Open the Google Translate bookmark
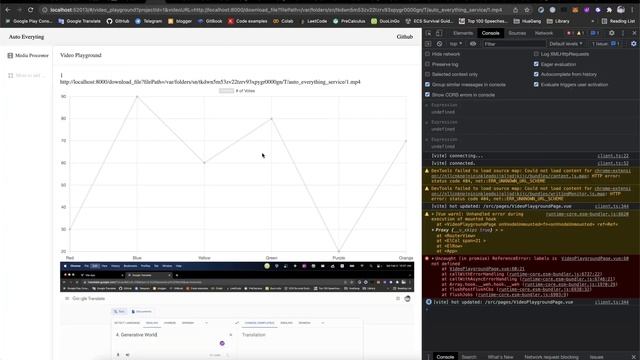Viewport: 640px width, 360px height. tap(79, 21)
